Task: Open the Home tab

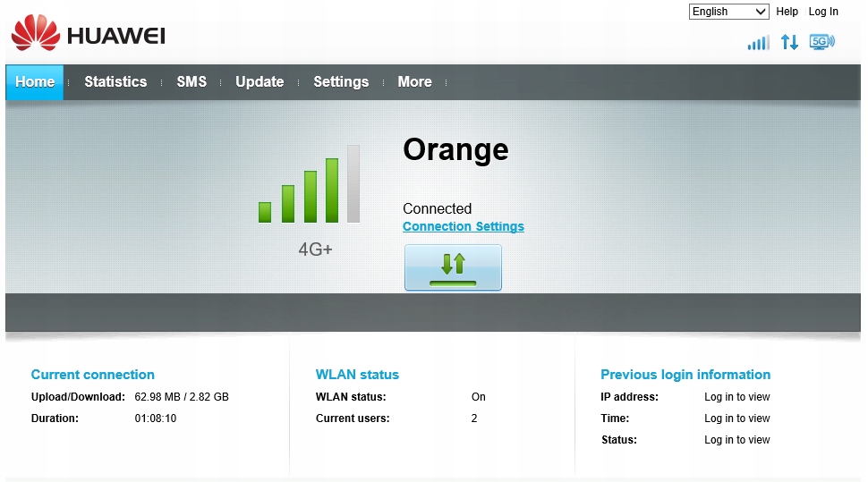Action: point(35,82)
